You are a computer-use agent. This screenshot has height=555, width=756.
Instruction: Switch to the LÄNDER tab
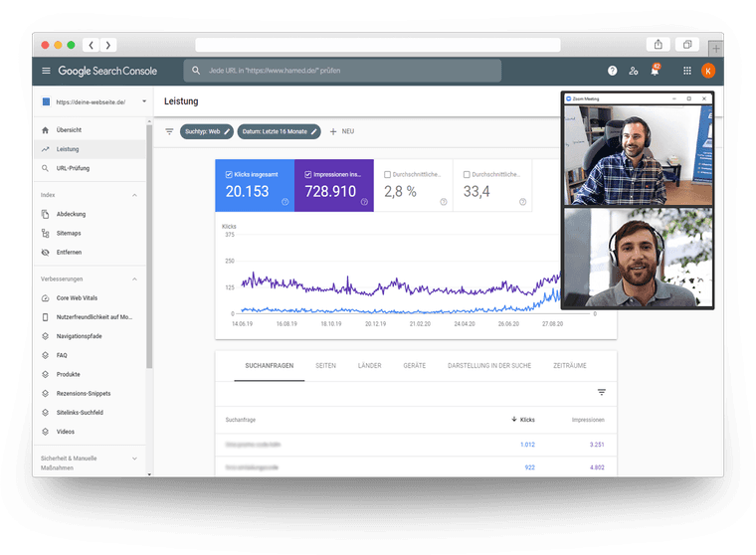pyautogui.click(x=369, y=365)
